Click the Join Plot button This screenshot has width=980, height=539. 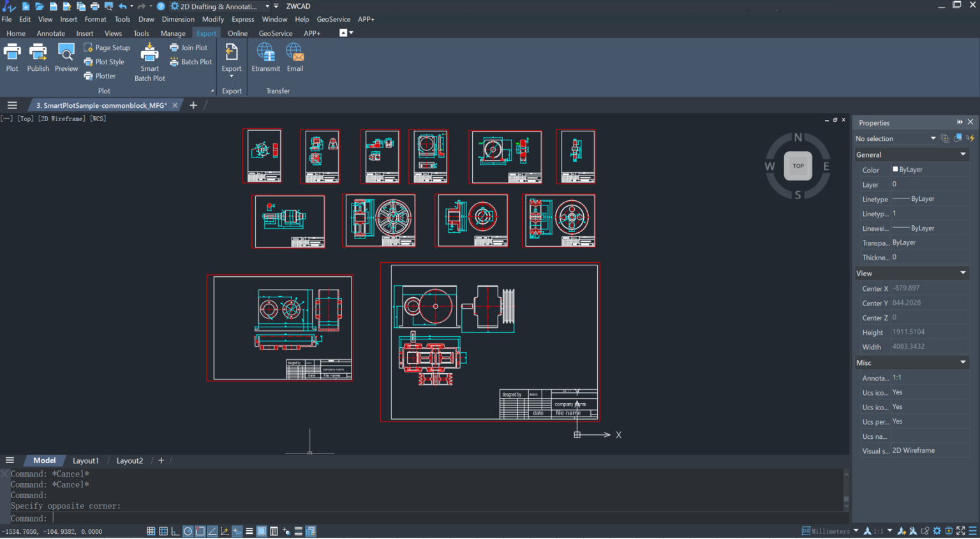pyautogui.click(x=189, y=47)
